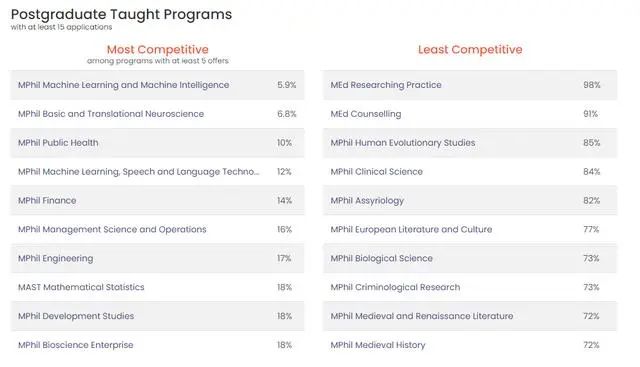The image size is (640, 367).
Task: Select MPhil Medieval History row
Action: click(x=470, y=345)
